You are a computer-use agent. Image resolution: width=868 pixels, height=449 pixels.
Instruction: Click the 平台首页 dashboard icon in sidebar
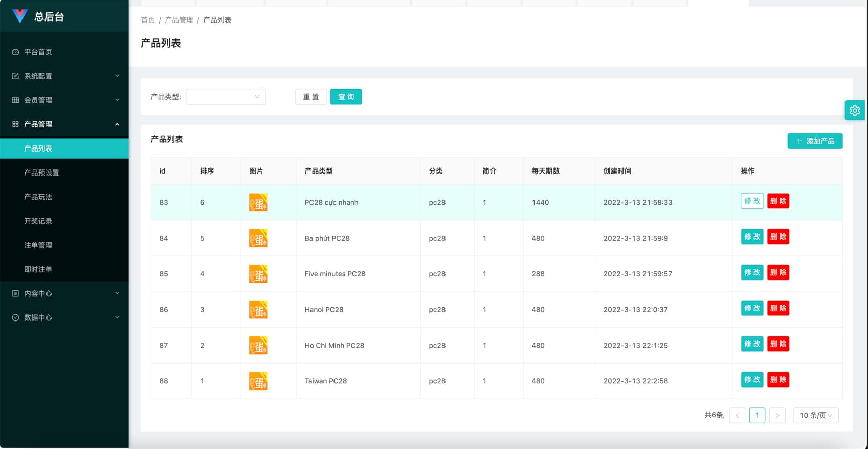pyautogui.click(x=15, y=52)
